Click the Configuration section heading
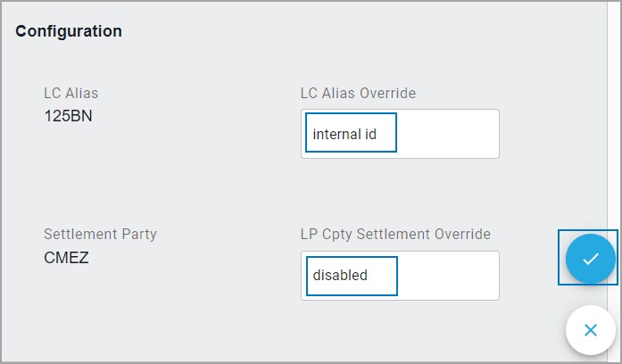 point(69,31)
